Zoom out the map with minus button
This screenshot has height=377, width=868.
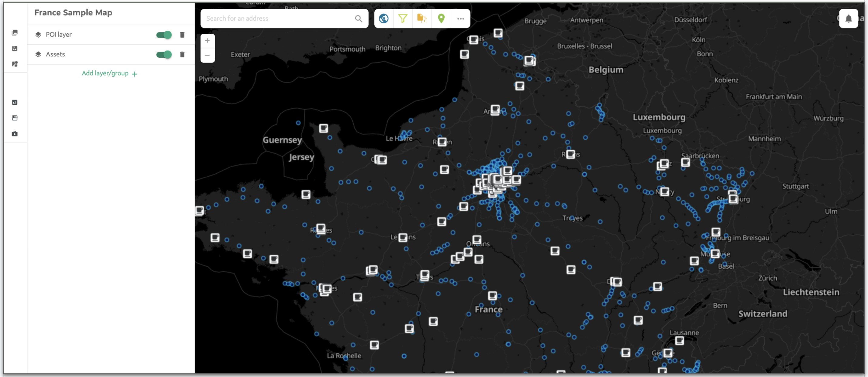click(208, 55)
